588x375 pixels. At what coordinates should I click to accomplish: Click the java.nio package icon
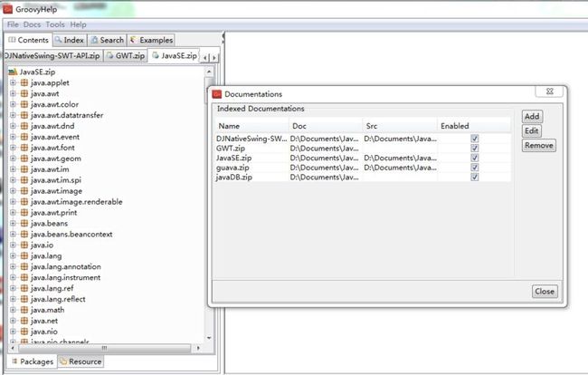point(24,332)
